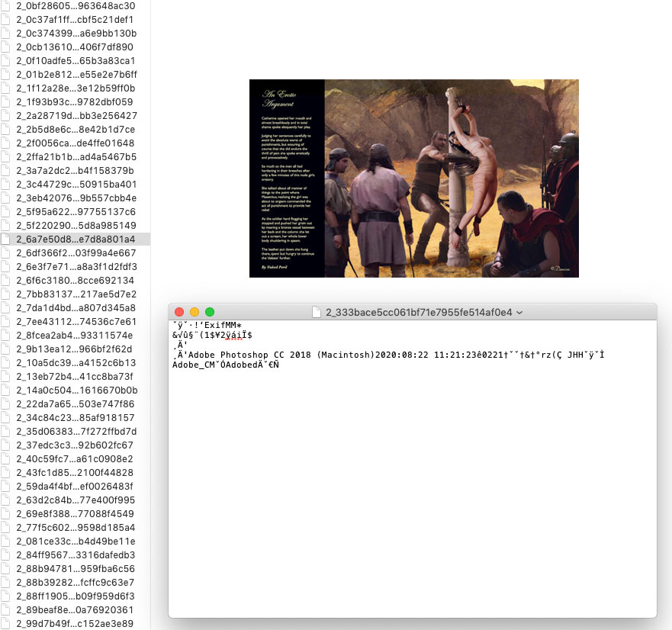
Task: Click the image preview thumbnail
Action: click(413, 178)
